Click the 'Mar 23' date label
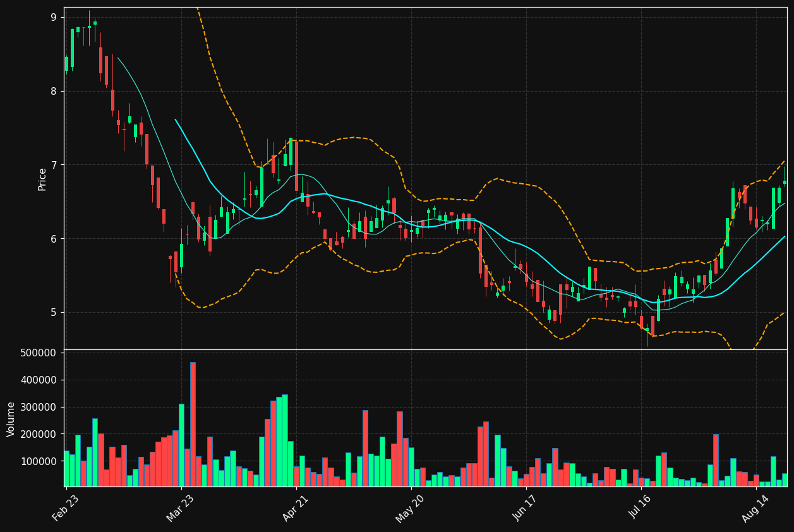Viewport: 794px width, 532px height. tap(181, 507)
